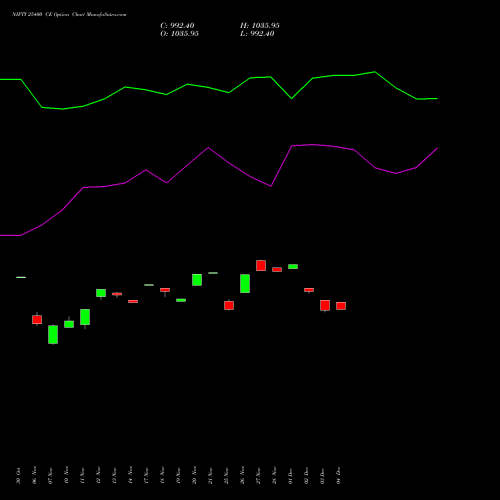The height and width of the screenshot is (500, 500).
Task: Select the green candle above 20 Nov
Action: click(x=197, y=280)
